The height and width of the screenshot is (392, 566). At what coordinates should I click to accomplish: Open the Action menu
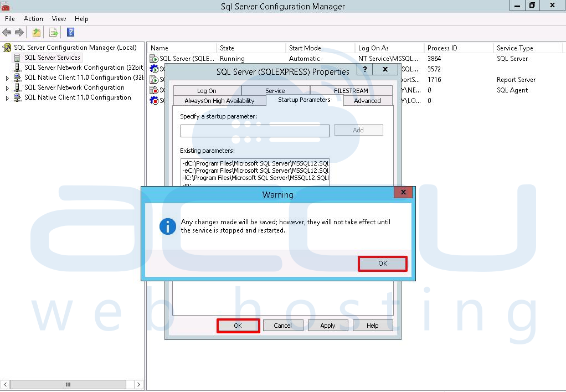coord(33,19)
